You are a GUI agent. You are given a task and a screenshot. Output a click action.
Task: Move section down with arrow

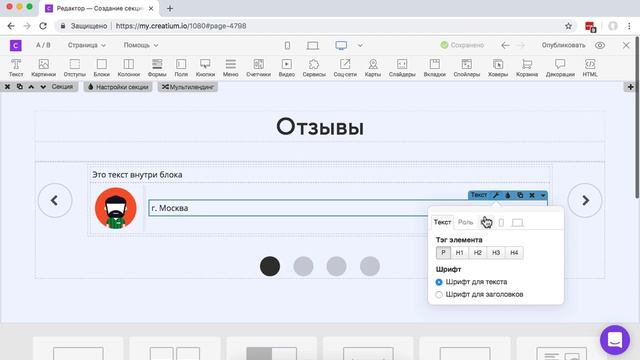[43, 87]
